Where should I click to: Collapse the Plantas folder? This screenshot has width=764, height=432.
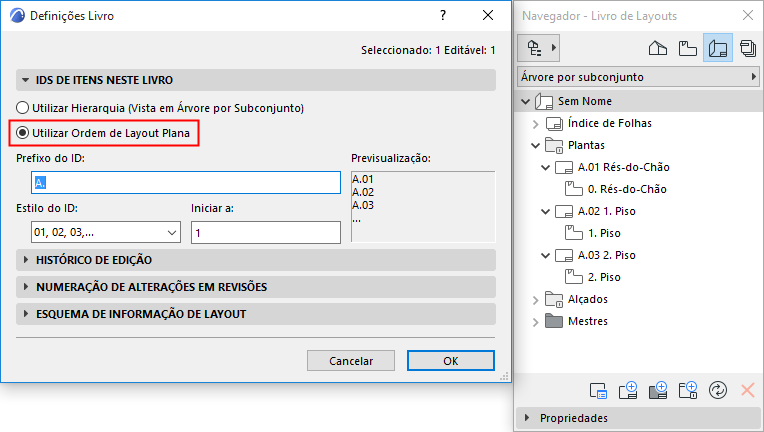click(536, 146)
